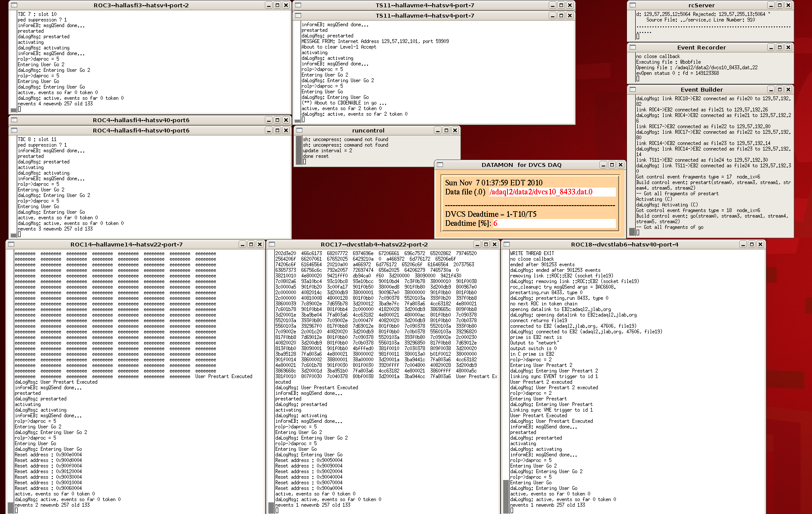
Task: Maximize the ROC18--dvcstlab6 terminal
Action: (x=752, y=244)
